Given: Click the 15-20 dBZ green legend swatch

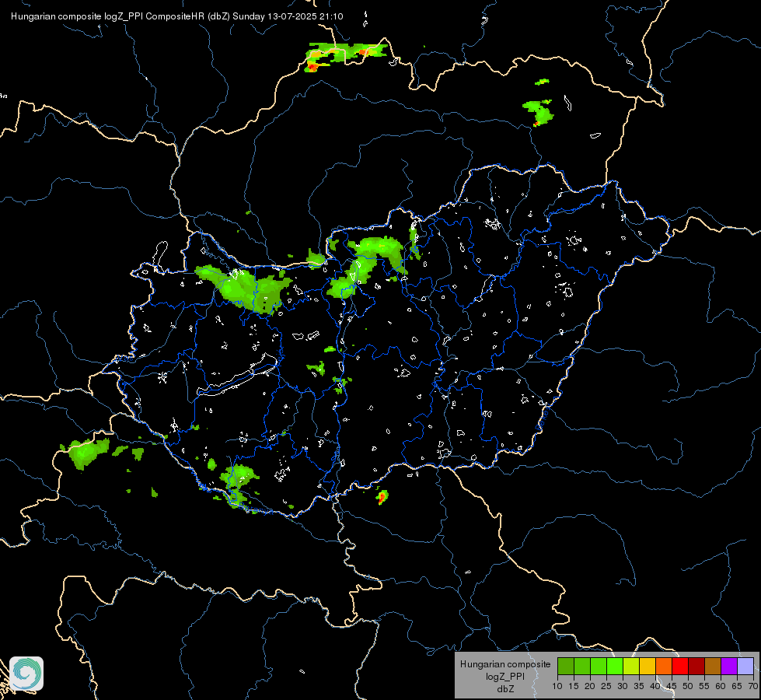Looking at the screenshot, I should (582, 667).
